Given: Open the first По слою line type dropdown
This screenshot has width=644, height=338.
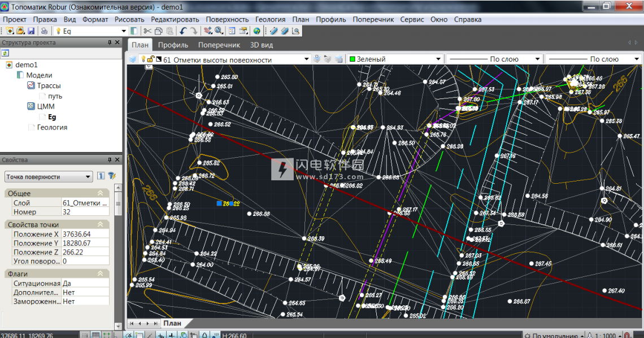Looking at the screenshot, I should tap(537, 59).
